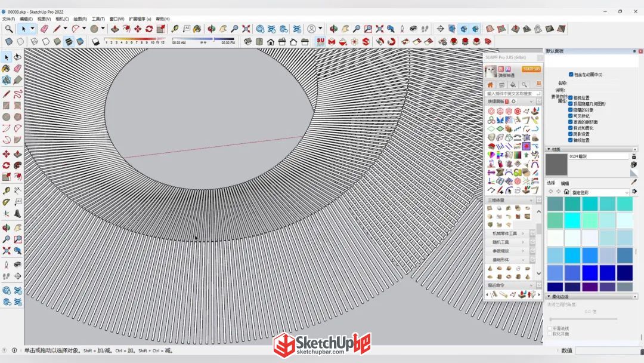Switch to X-ray face style
Viewport: 644px width, 363px height.
pyautogui.click(x=8, y=42)
